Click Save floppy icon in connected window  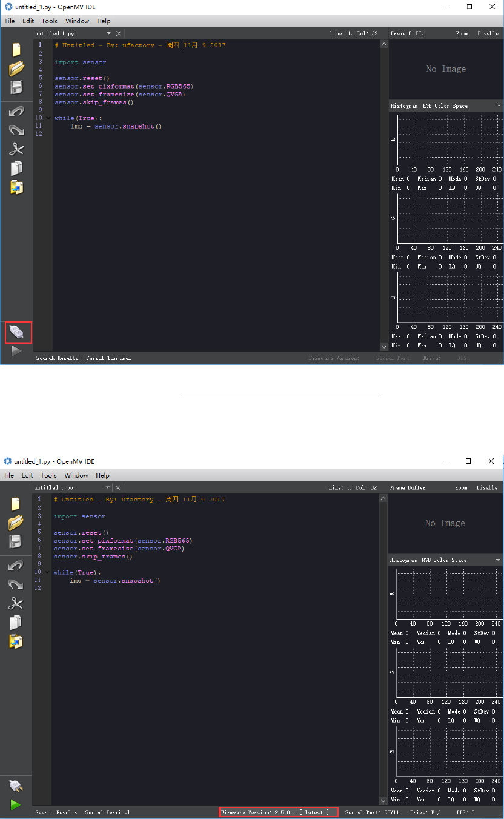(x=15, y=541)
